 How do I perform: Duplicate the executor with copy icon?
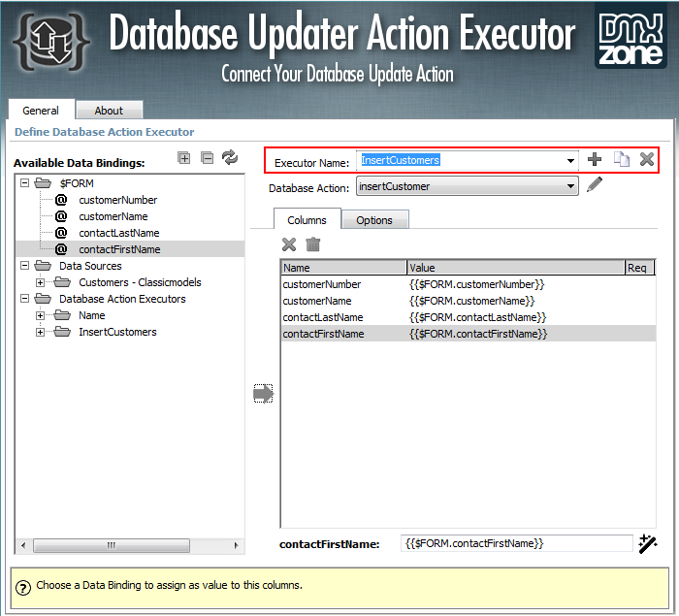click(x=622, y=159)
